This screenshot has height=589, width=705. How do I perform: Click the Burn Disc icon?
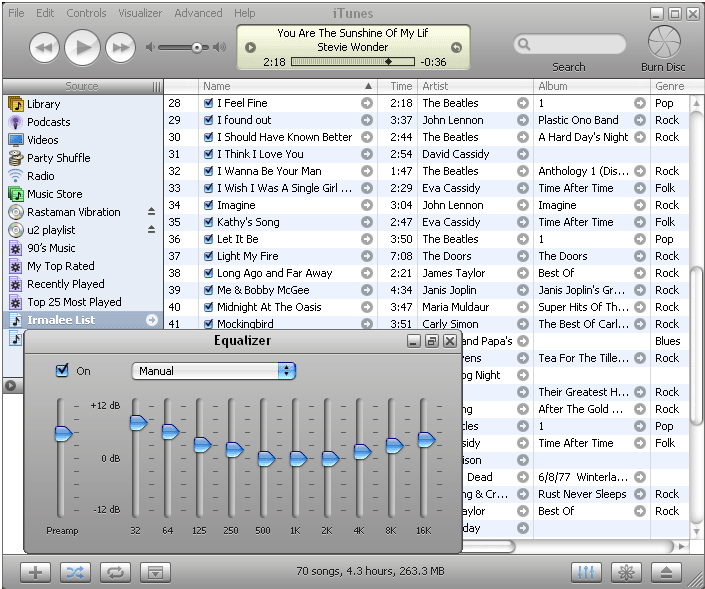[x=664, y=42]
